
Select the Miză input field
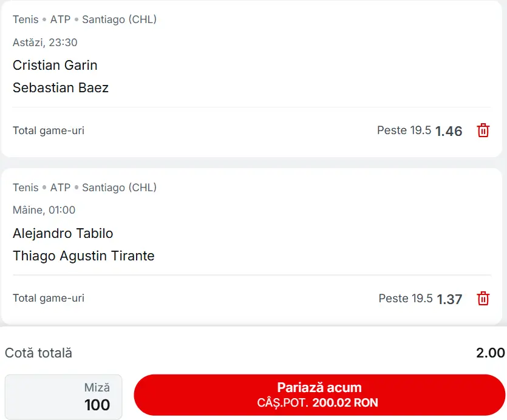[63, 397]
